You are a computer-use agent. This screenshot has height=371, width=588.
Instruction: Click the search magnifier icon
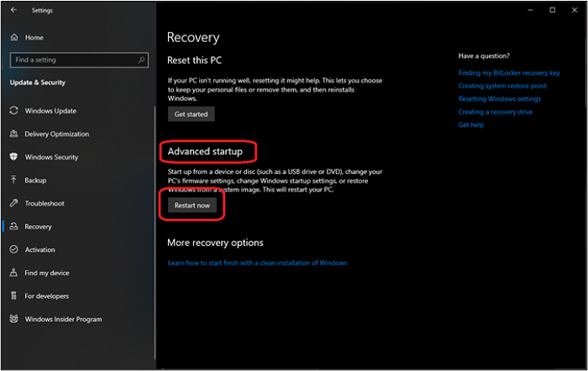(x=141, y=60)
